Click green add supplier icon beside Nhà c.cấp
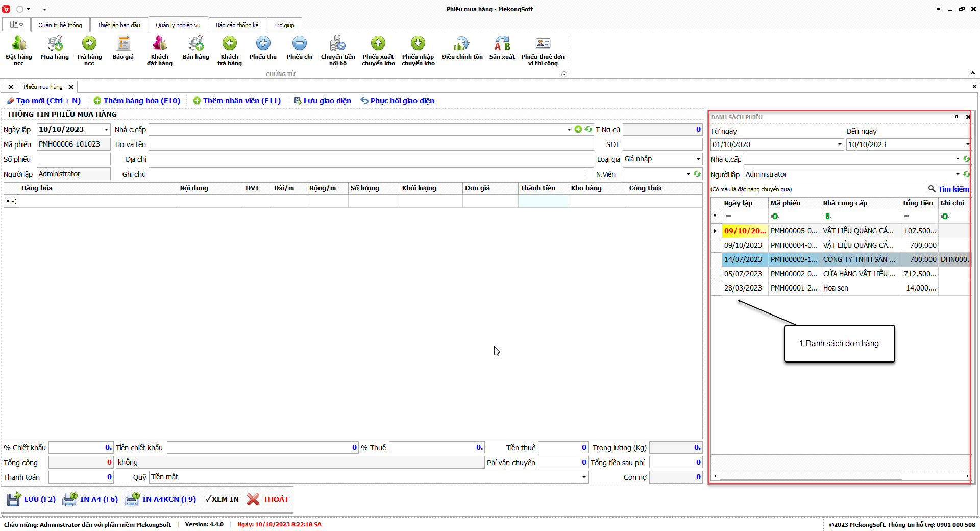The height and width of the screenshot is (531, 980). (578, 130)
